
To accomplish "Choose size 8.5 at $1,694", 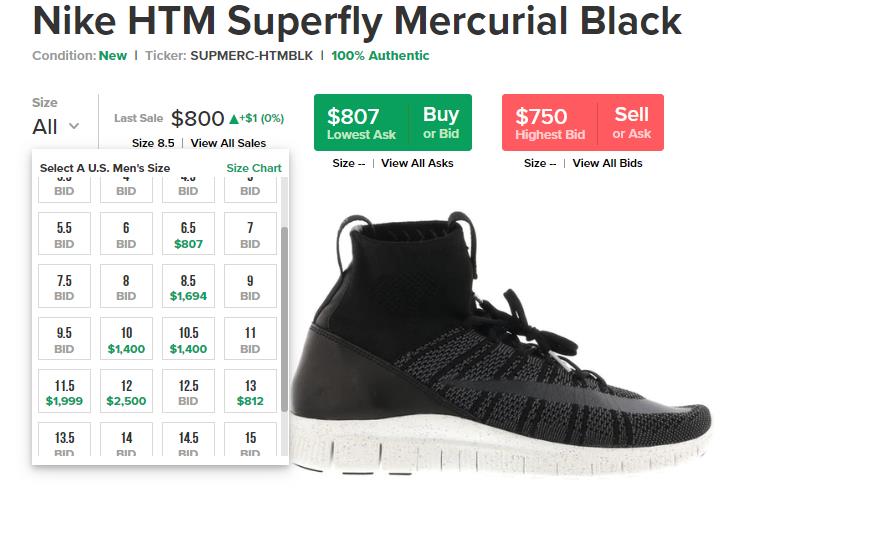I will [x=188, y=288].
